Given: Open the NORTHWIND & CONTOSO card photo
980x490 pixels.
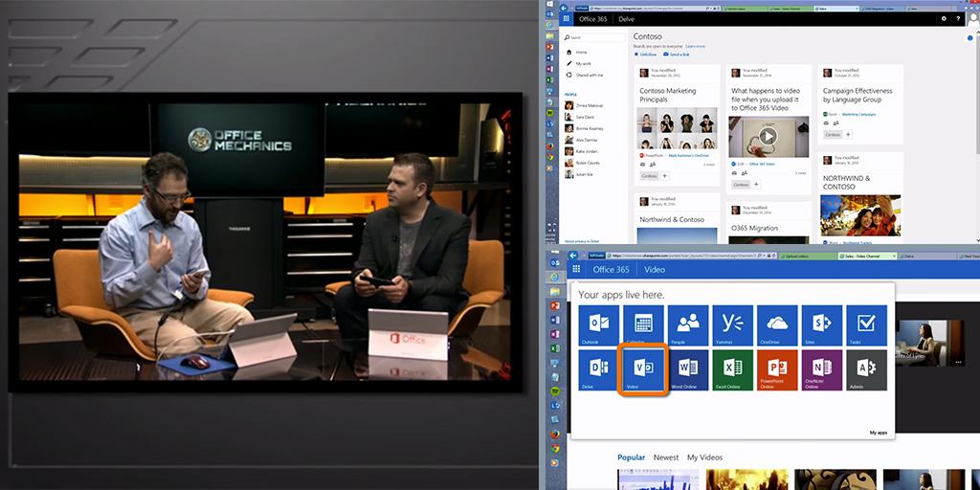Looking at the screenshot, I should pyautogui.click(x=860, y=215).
